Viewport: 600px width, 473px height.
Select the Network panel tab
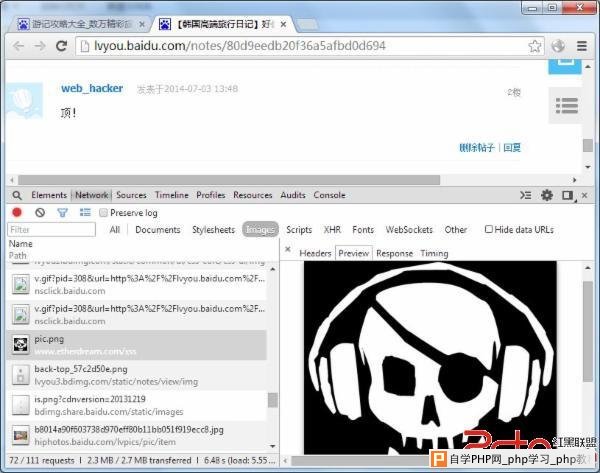click(x=92, y=195)
